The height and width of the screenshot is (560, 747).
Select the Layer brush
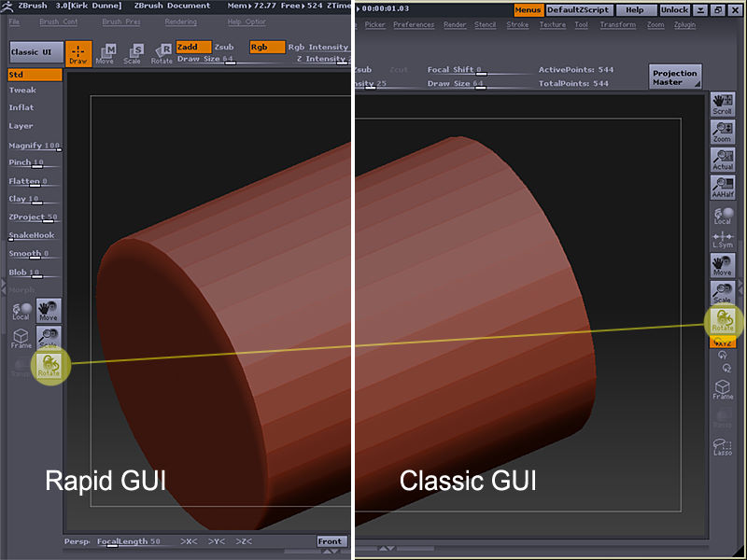[21, 126]
